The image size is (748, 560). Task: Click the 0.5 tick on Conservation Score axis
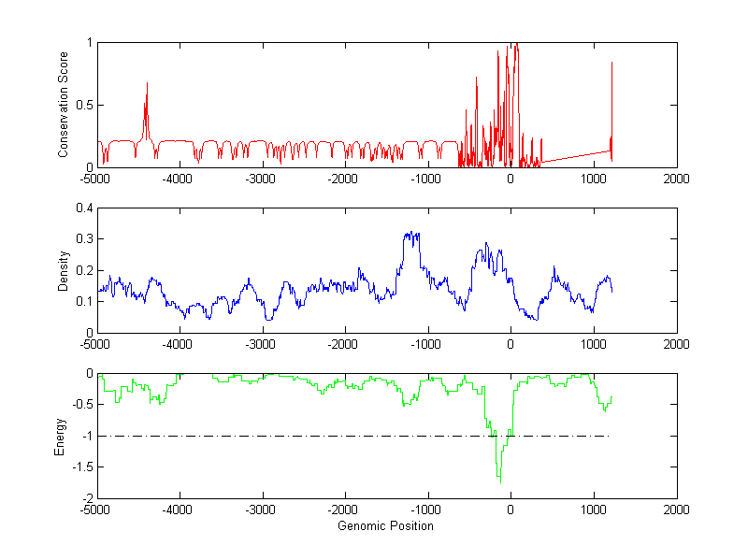(x=83, y=105)
